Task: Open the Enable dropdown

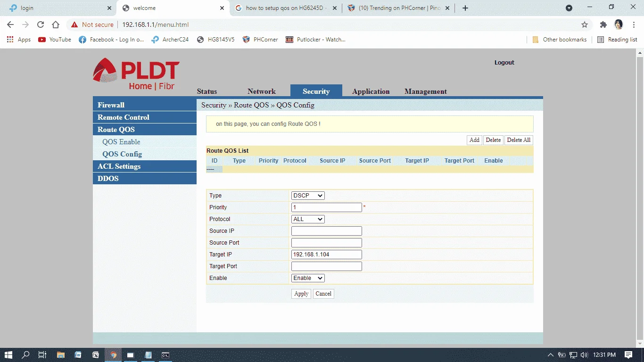Action: coord(308,278)
